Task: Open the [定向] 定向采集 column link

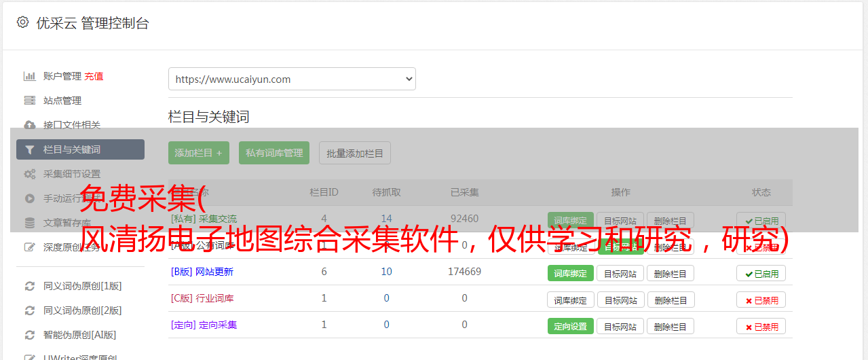Action: (204, 325)
